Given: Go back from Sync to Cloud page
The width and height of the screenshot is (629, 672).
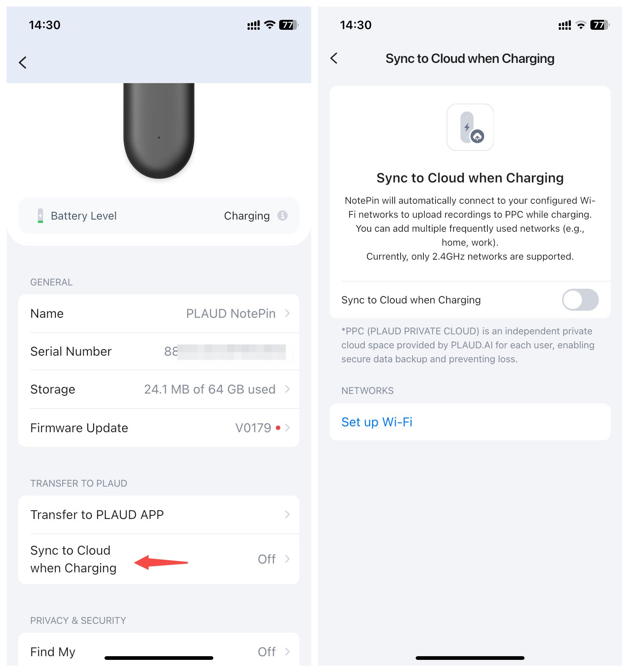Looking at the screenshot, I should pyautogui.click(x=334, y=58).
